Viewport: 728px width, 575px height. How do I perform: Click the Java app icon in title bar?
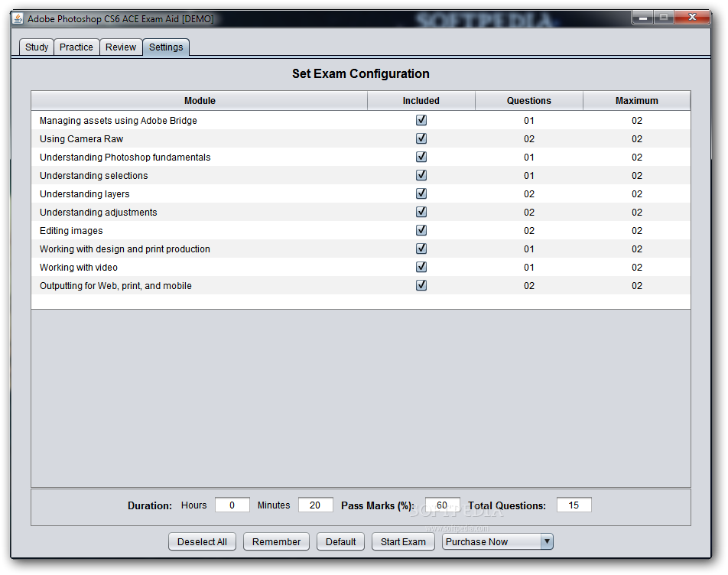point(18,18)
